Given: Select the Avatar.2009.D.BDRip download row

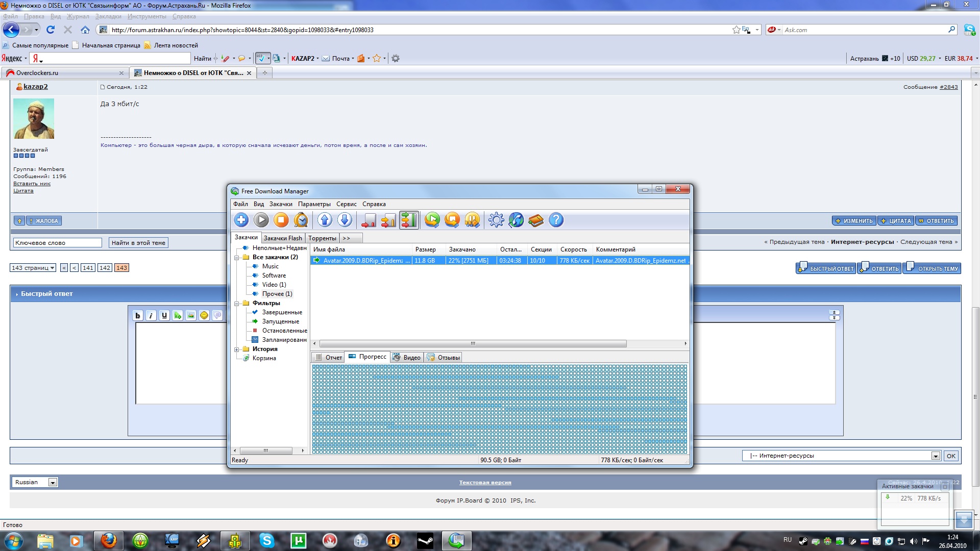Looking at the screenshot, I should (500, 261).
